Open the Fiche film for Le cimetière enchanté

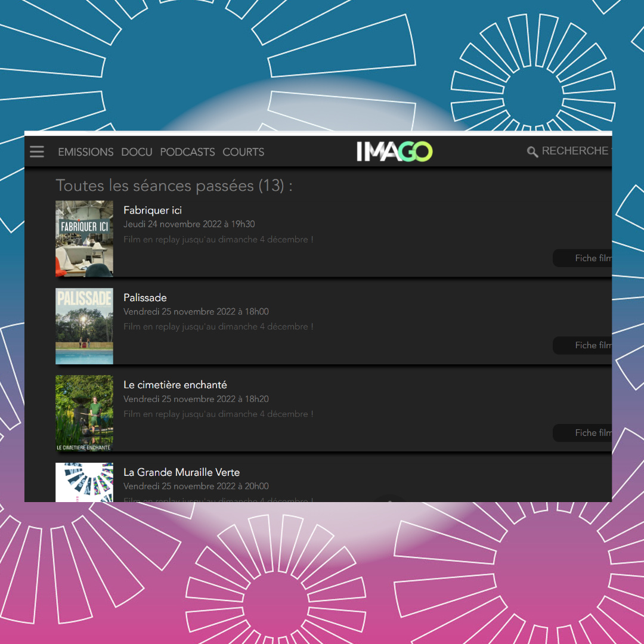click(593, 432)
